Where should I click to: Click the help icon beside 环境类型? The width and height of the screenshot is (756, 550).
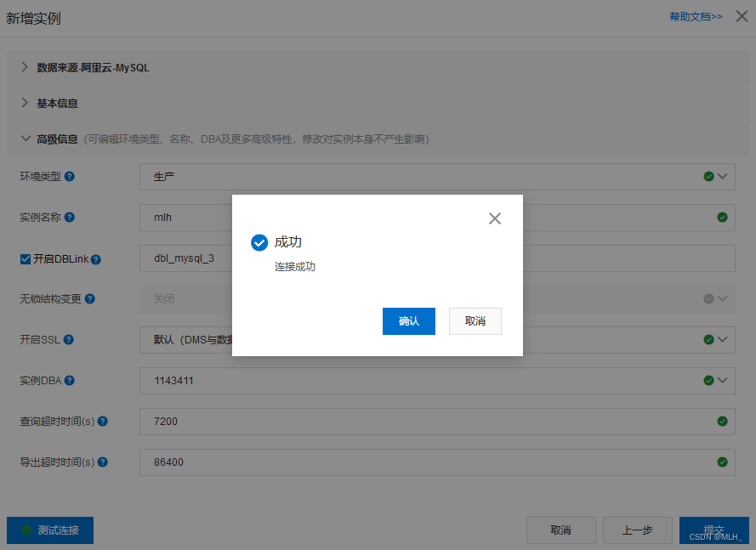pos(70,177)
